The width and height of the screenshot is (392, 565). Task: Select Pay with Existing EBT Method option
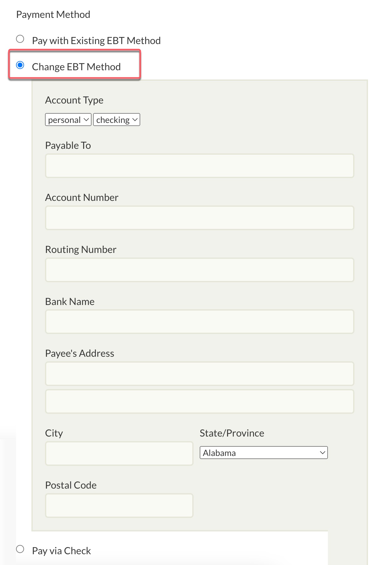coord(20,39)
